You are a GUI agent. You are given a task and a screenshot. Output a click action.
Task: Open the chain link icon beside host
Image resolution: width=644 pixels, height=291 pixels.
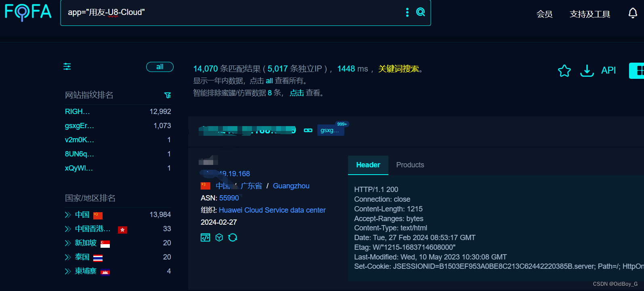click(x=308, y=130)
